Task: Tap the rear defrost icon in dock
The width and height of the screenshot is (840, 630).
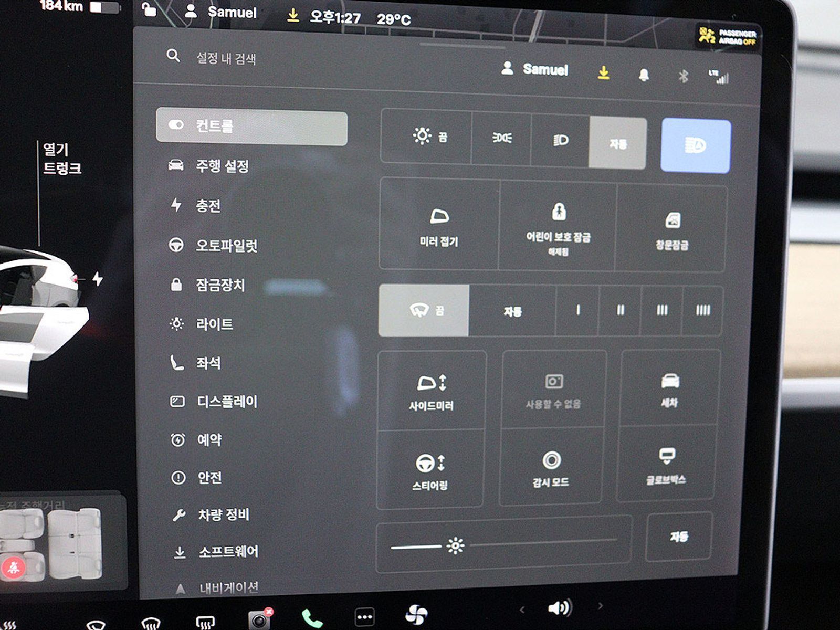Action: [205, 623]
